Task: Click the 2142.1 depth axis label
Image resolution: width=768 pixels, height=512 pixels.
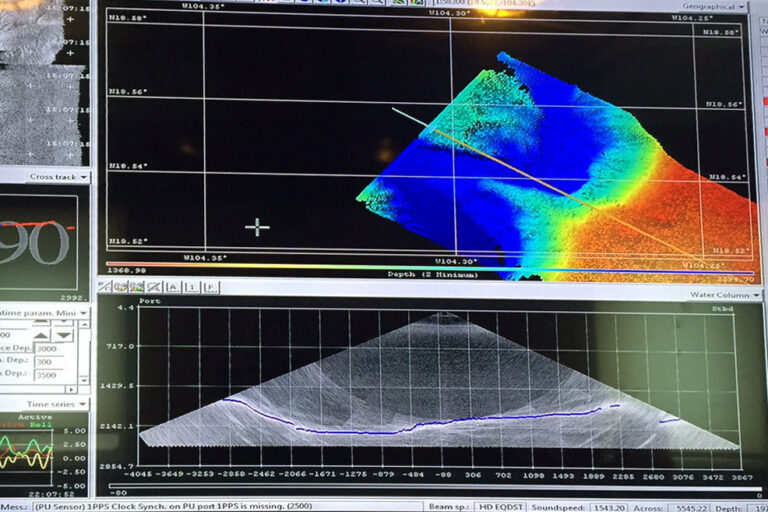Action: point(117,426)
